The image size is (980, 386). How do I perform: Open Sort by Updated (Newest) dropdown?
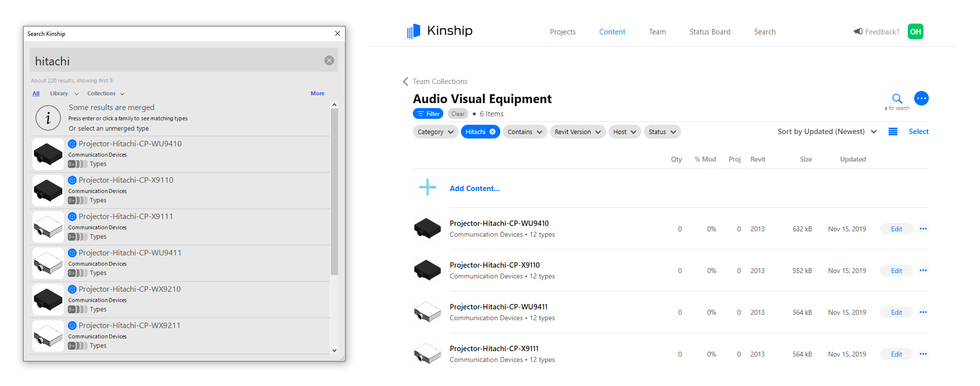pyautogui.click(x=827, y=132)
